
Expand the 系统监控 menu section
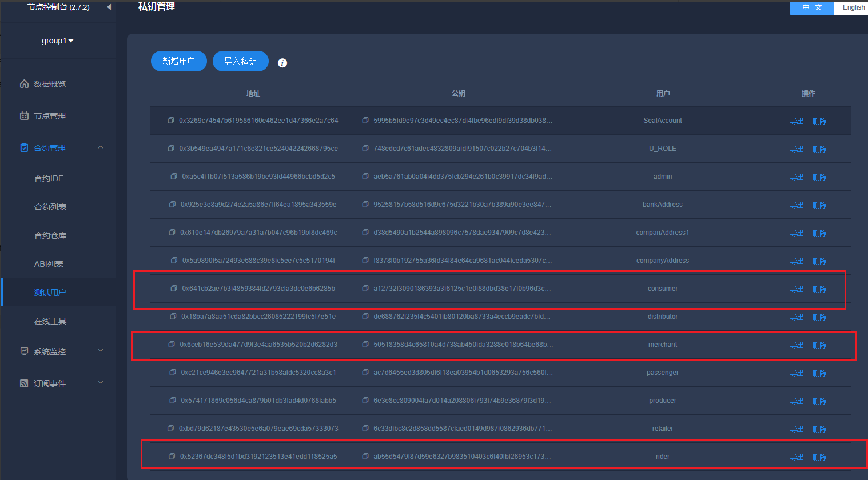[x=101, y=351]
